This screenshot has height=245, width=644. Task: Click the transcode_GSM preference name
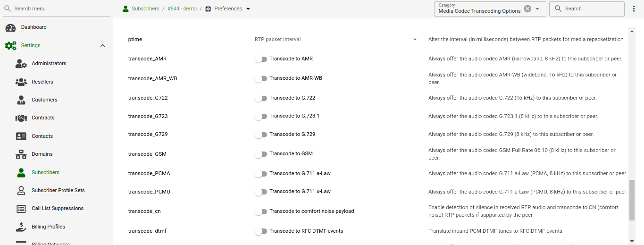coord(147,154)
